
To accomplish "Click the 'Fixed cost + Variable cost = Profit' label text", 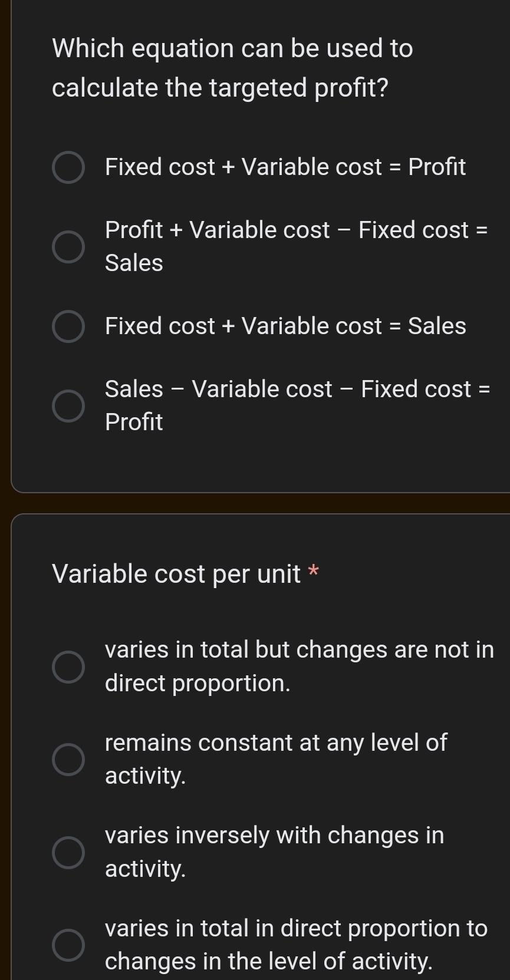I will click(285, 167).
